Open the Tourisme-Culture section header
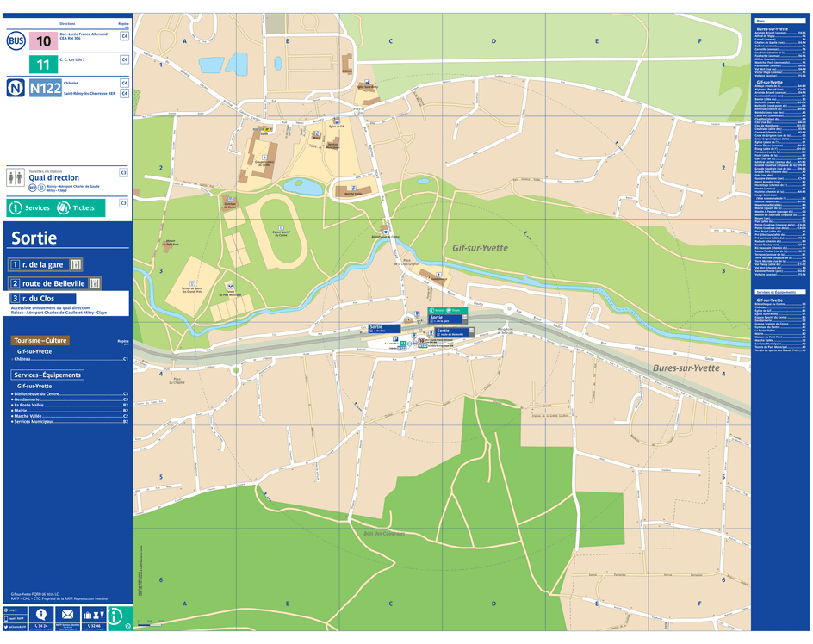The width and height of the screenshot is (813, 644). click(x=40, y=341)
